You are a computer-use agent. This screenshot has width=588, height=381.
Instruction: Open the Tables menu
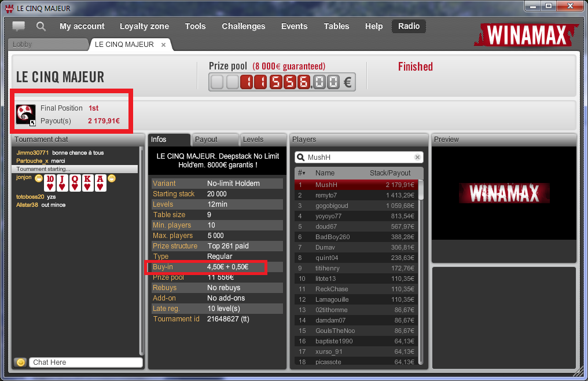pyautogui.click(x=336, y=26)
